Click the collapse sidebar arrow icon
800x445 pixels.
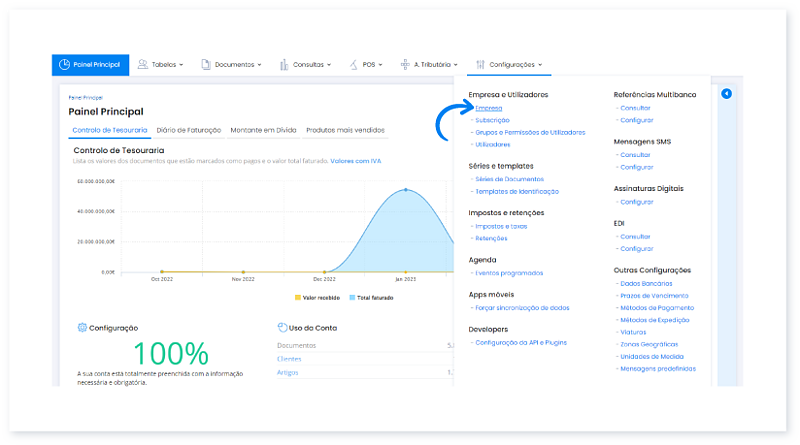727,94
